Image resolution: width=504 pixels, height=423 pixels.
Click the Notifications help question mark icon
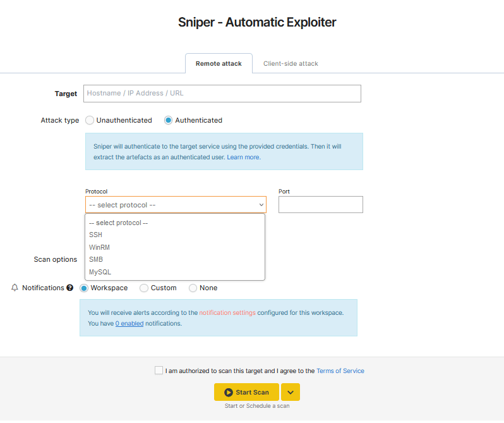pos(70,288)
